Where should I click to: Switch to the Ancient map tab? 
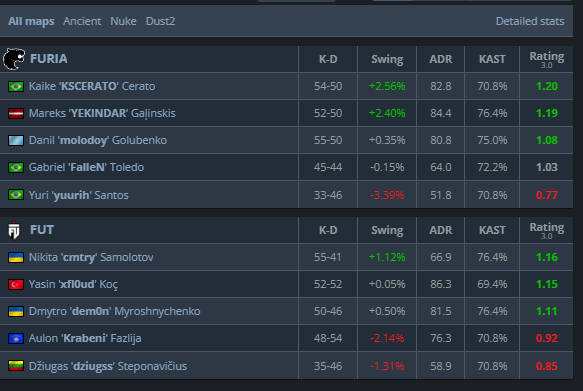(82, 21)
